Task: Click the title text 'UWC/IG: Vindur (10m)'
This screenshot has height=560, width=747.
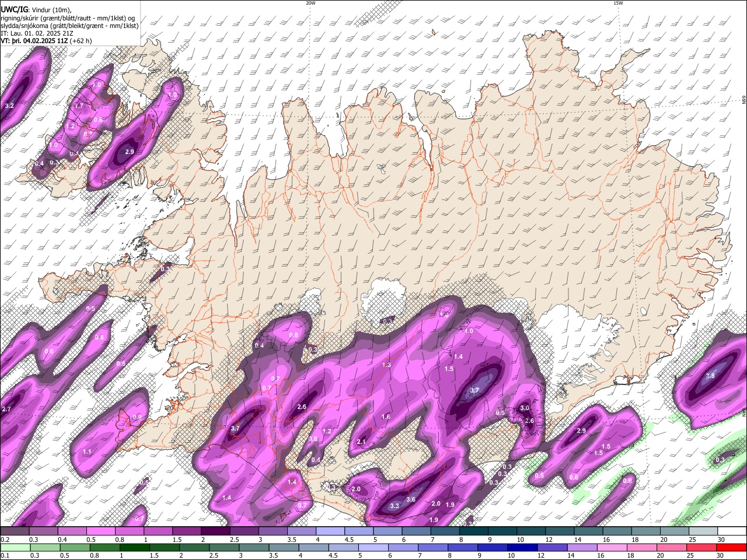Action: point(36,9)
